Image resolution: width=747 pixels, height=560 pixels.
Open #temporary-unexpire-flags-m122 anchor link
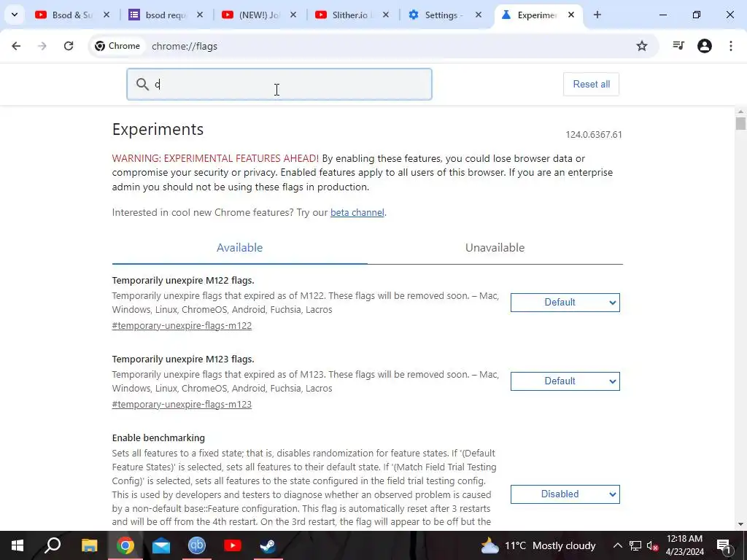tap(182, 326)
